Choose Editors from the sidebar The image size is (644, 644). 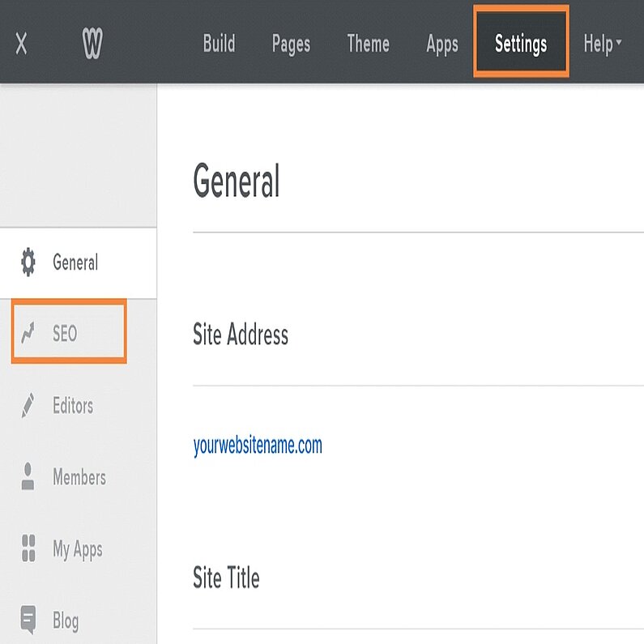click(x=73, y=405)
